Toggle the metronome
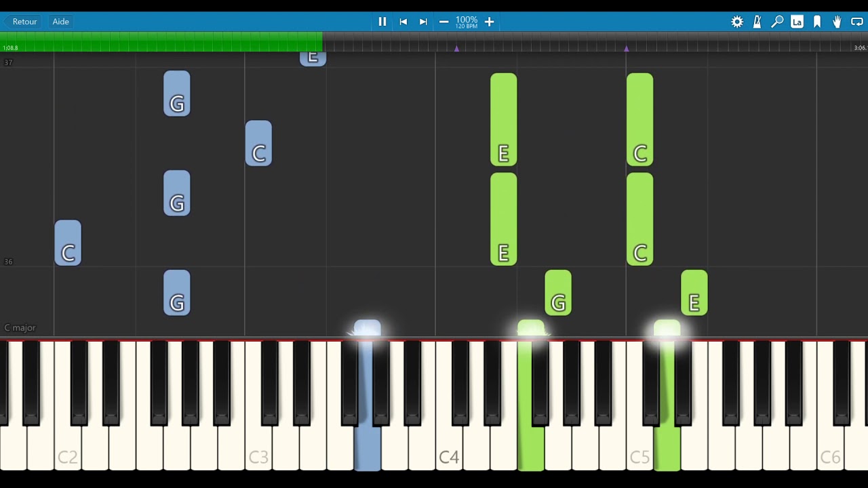The height and width of the screenshot is (488, 868). (x=757, y=22)
